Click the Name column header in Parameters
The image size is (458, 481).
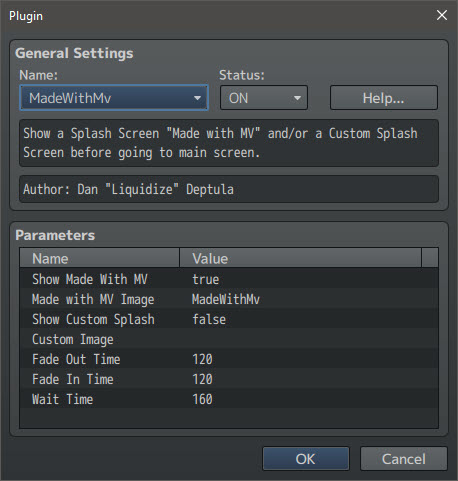pos(100,258)
